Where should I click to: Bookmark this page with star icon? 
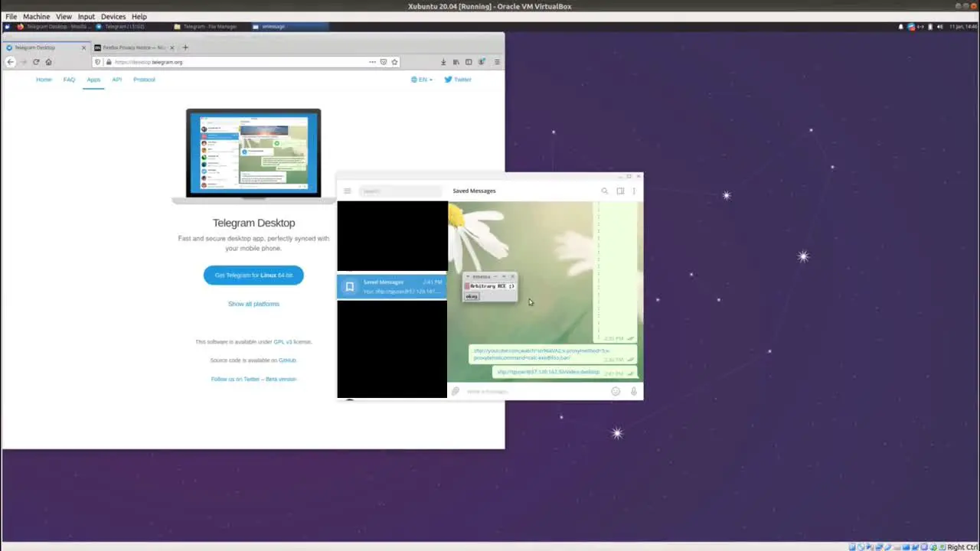point(395,62)
